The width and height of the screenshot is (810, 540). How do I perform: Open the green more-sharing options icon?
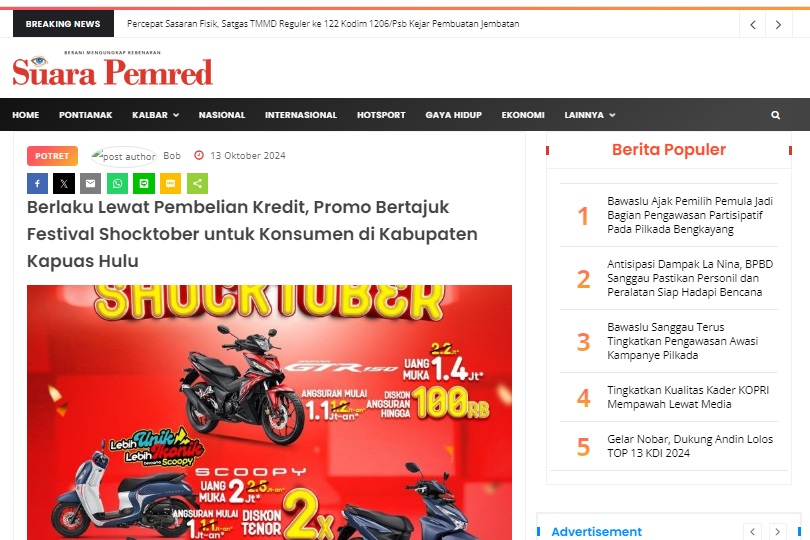pyautogui.click(x=197, y=183)
